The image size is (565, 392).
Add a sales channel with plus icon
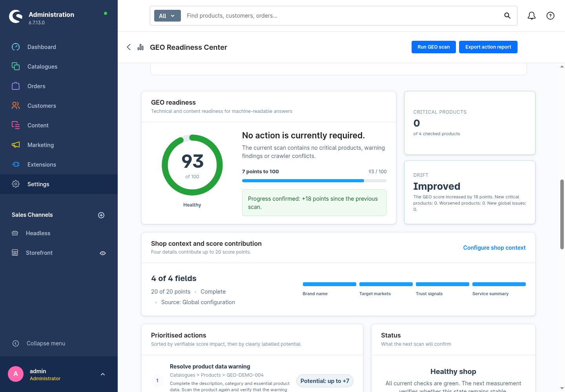[x=101, y=215]
